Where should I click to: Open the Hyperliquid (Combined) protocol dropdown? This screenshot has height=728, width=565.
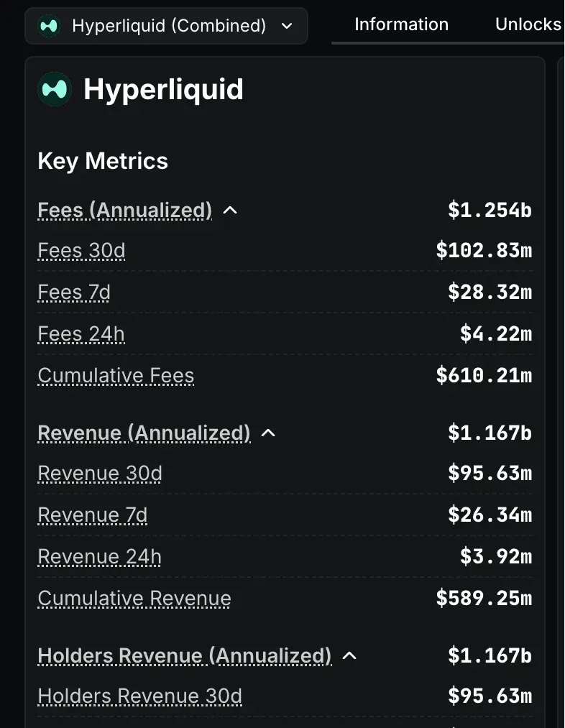(166, 26)
